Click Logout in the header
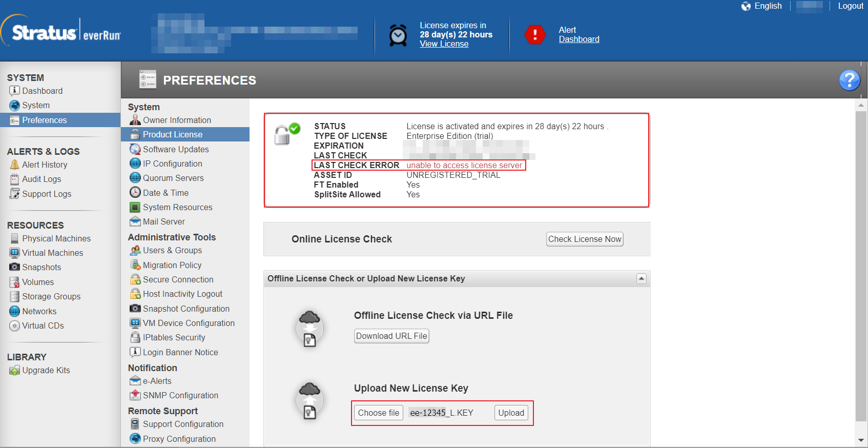Viewport: 868px width, 448px height. (x=851, y=6)
